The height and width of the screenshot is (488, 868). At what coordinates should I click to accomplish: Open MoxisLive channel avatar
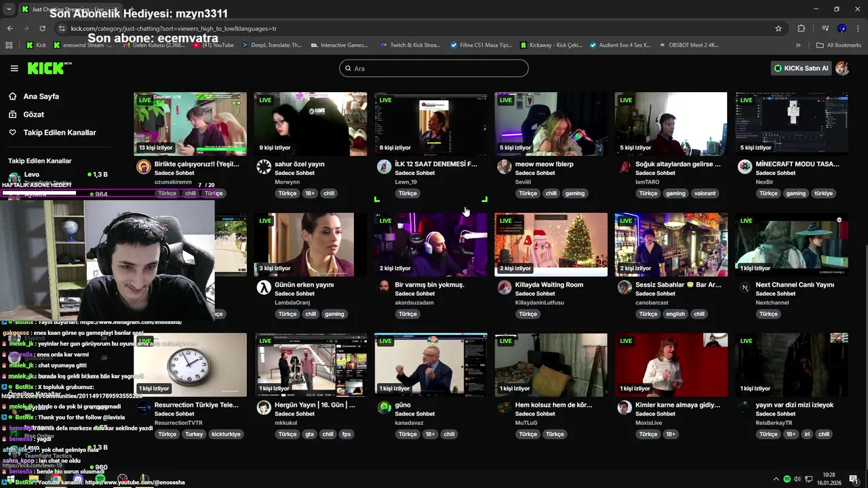(x=625, y=407)
